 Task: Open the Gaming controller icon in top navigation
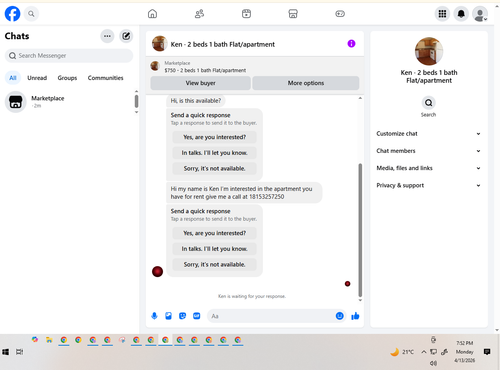coord(340,14)
